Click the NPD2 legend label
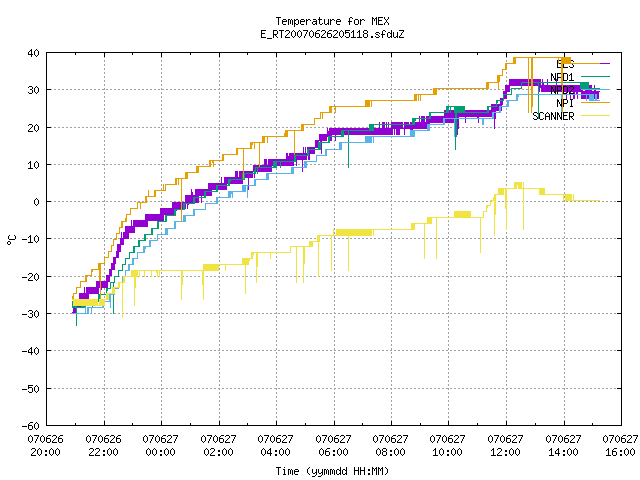Viewport: 640px width, 480px height. click(562, 90)
